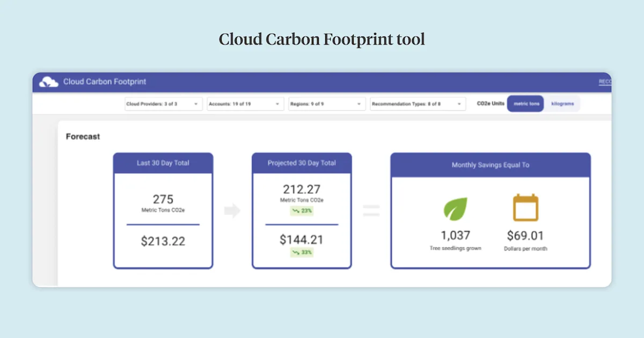Switch CO2e units to kilograms
Image resolution: width=644 pixels, height=338 pixels.
coord(562,104)
